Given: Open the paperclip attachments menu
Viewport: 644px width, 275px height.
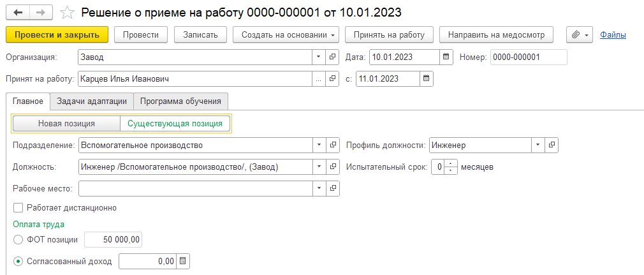Looking at the screenshot, I should [x=580, y=35].
